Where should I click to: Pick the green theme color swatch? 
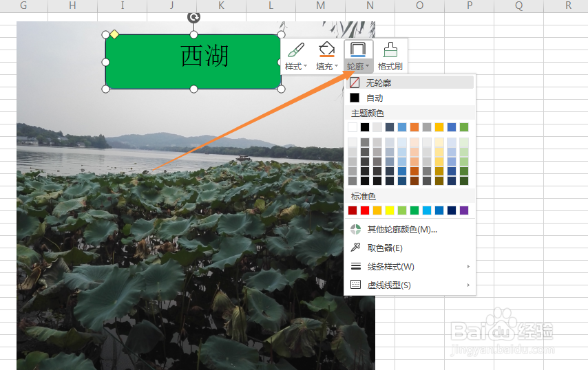pyautogui.click(x=464, y=127)
